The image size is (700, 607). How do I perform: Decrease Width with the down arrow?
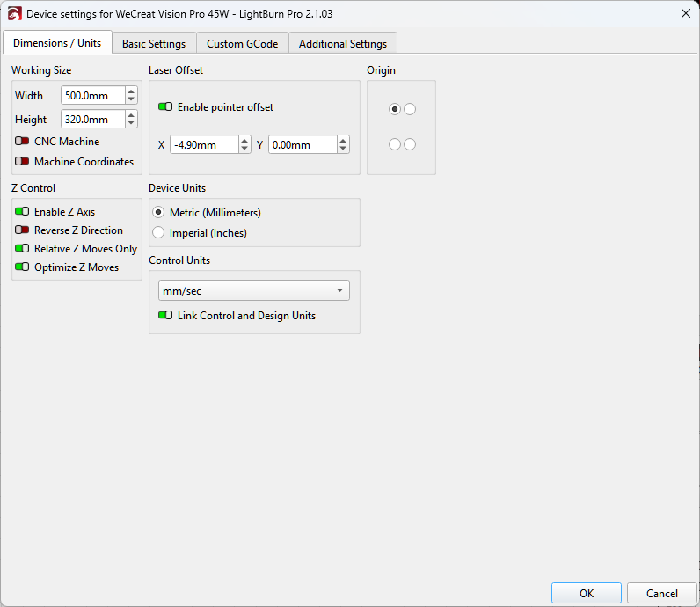[x=131, y=99]
